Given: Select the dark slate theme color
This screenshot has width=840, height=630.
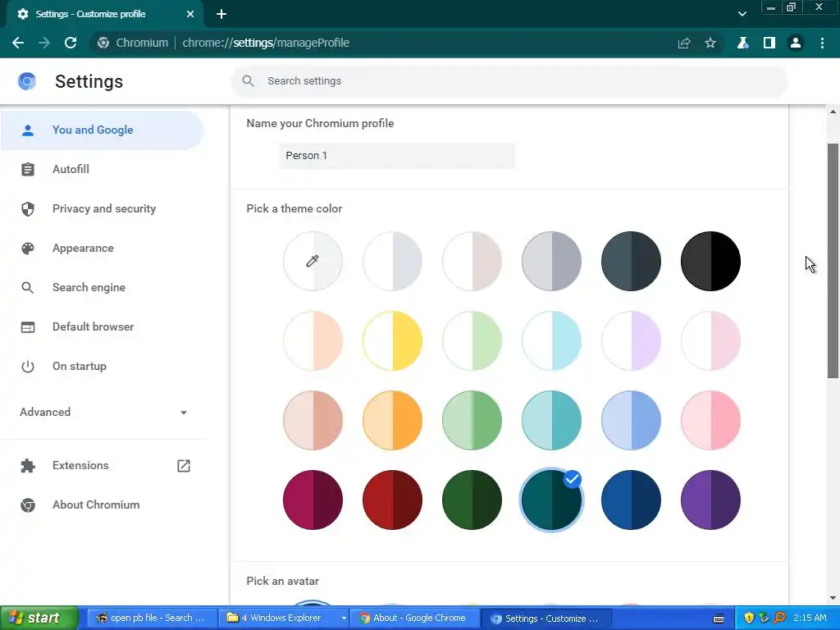Looking at the screenshot, I should tap(631, 262).
